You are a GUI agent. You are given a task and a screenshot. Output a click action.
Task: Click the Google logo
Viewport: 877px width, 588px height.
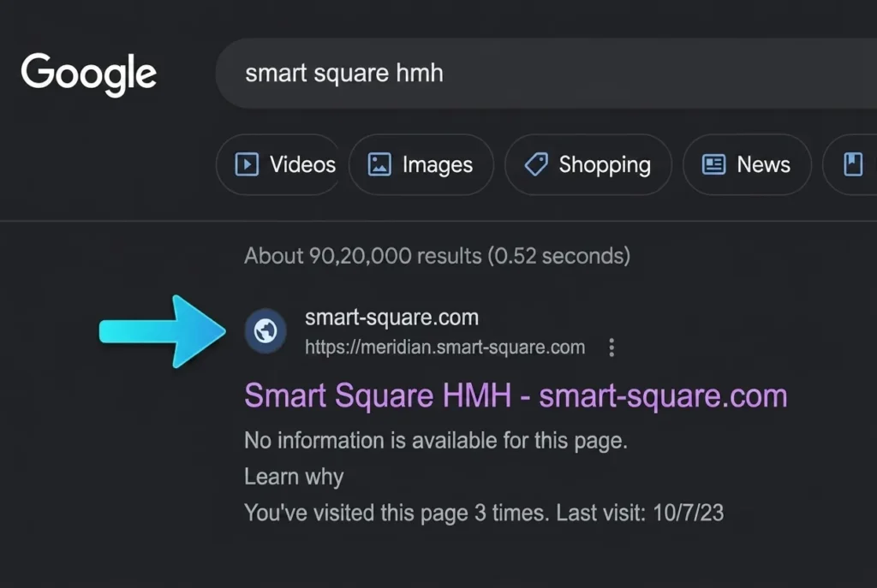(88, 74)
